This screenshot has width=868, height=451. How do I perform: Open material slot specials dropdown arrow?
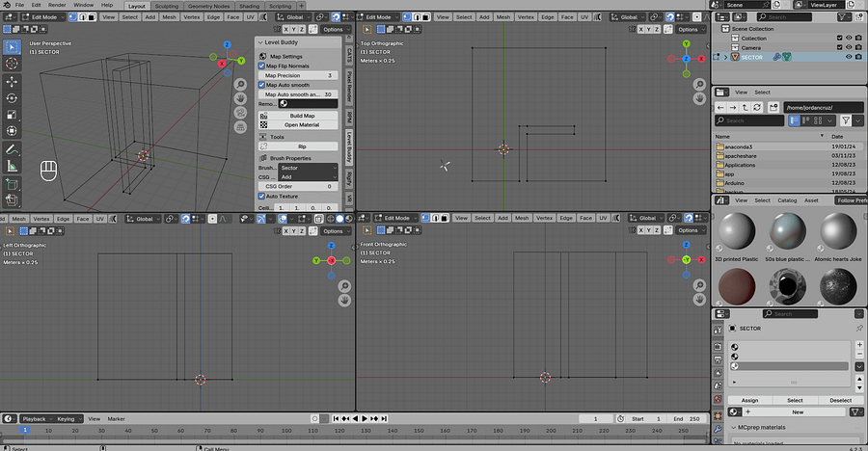coord(859,366)
